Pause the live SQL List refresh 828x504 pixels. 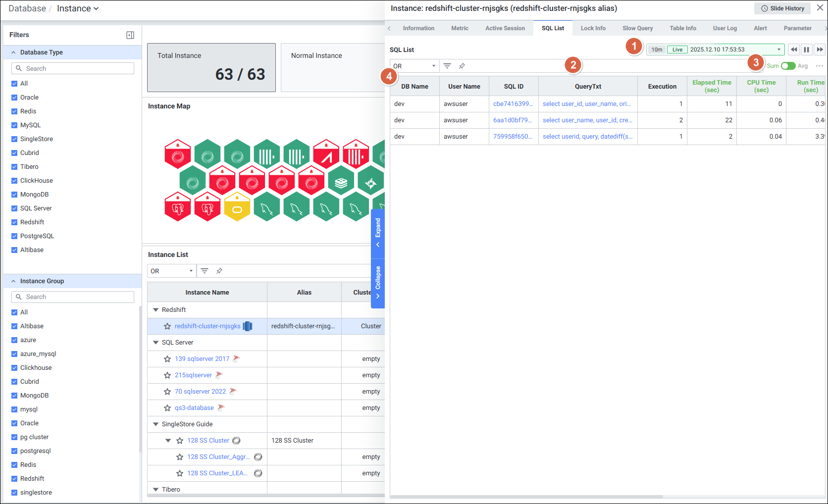(807, 50)
